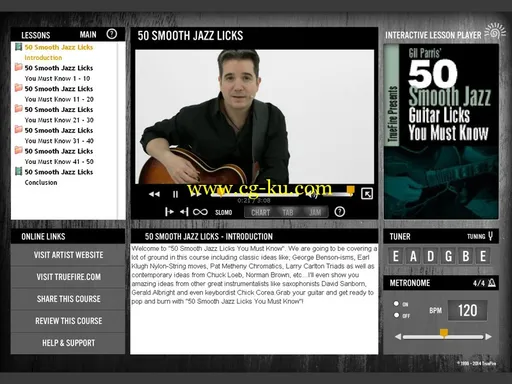Switch to the CHART tab
Viewport: 512px width, 384px height.
(260, 212)
